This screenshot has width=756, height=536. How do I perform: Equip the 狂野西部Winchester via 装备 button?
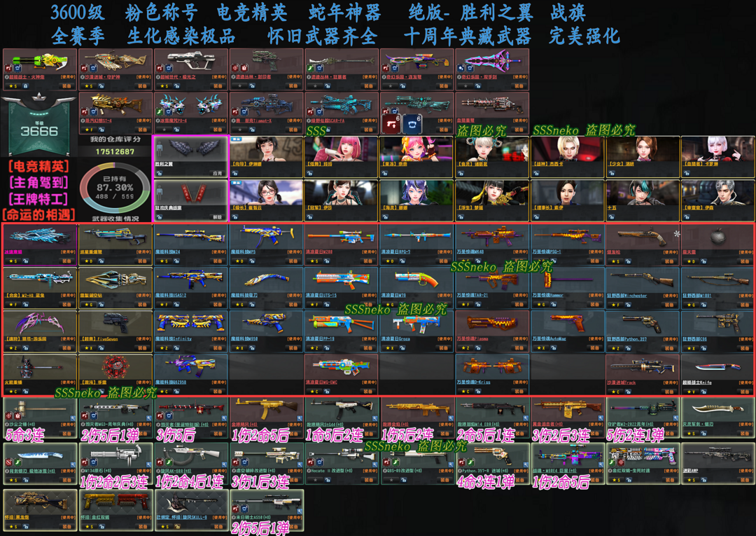tap(669, 304)
